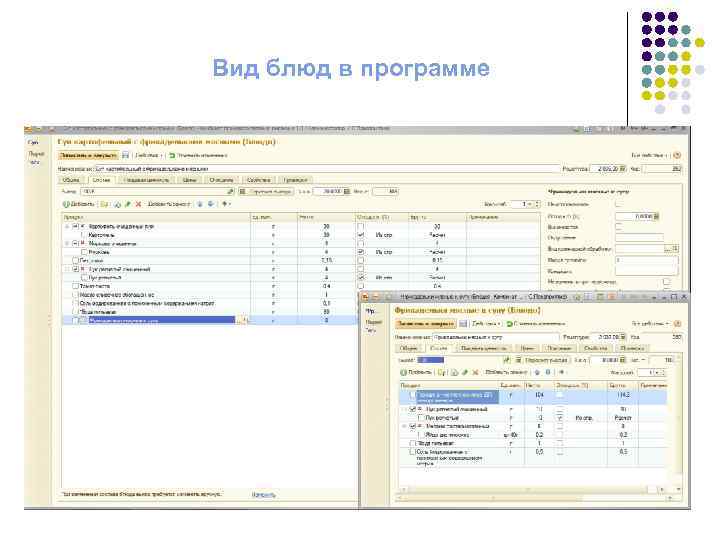The image size is (720, 540).
Task: Click the add-folder icon in soup composition toolbar
Action: (104, 204)
